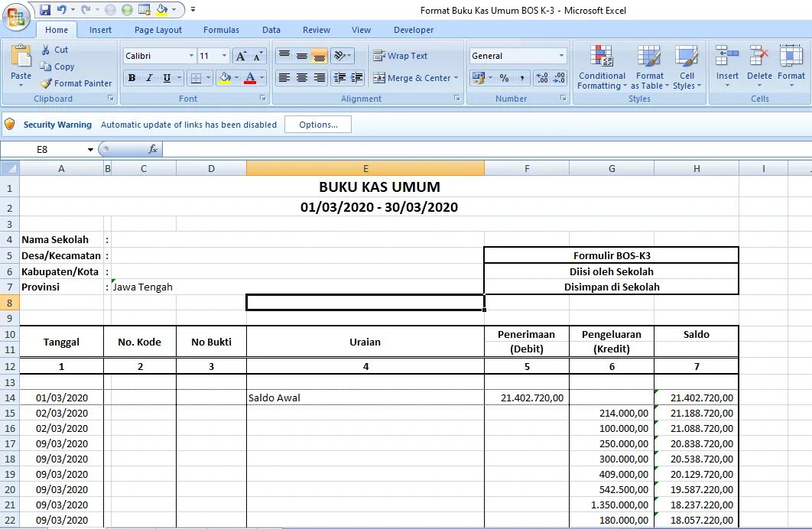Screen dimensions: 812x529
Task: Switch to the Data tab
Action: click(271, 30)
